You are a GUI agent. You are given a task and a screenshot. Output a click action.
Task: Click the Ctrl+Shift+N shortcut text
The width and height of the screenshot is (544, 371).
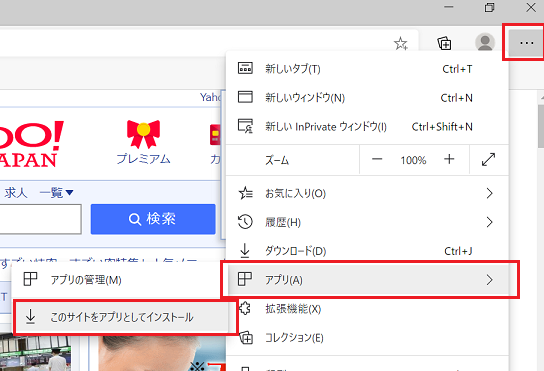point(442,127)
